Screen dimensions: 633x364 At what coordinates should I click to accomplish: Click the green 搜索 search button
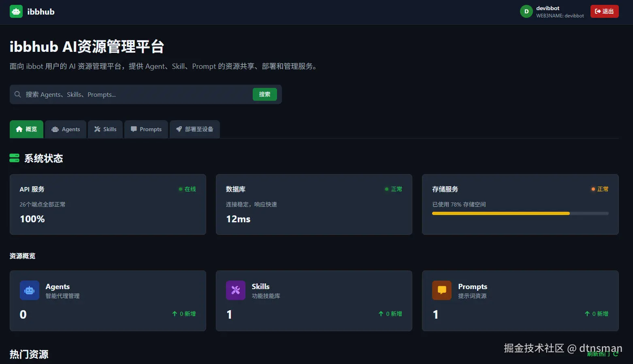point(264,94)
